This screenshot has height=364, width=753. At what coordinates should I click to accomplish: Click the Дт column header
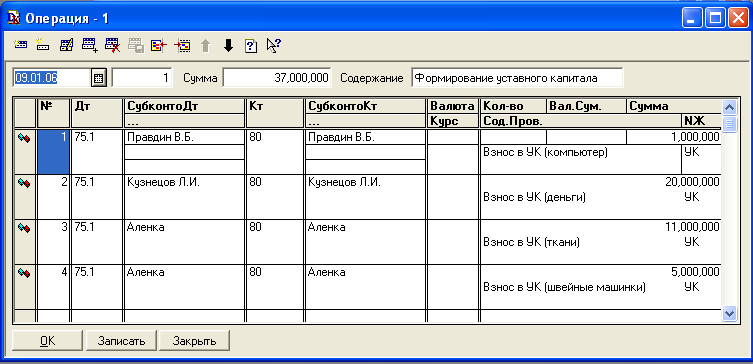tap(97, 113)
